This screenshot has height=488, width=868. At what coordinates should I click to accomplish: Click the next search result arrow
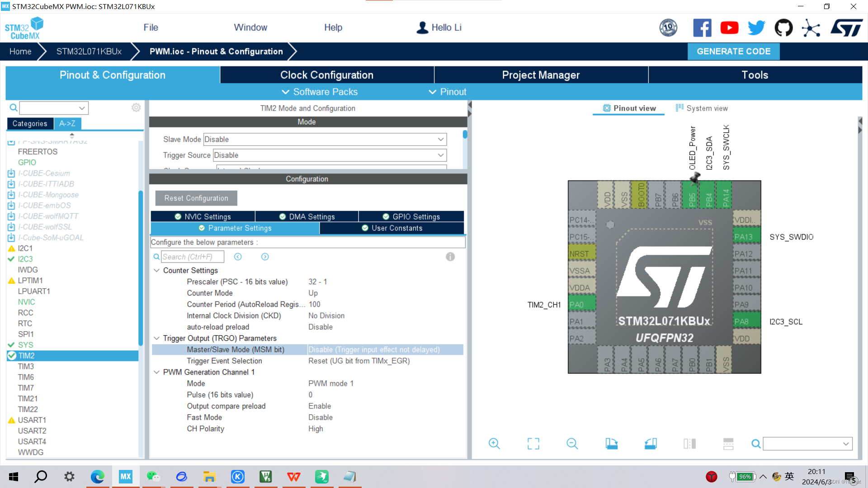coord(265,257)
